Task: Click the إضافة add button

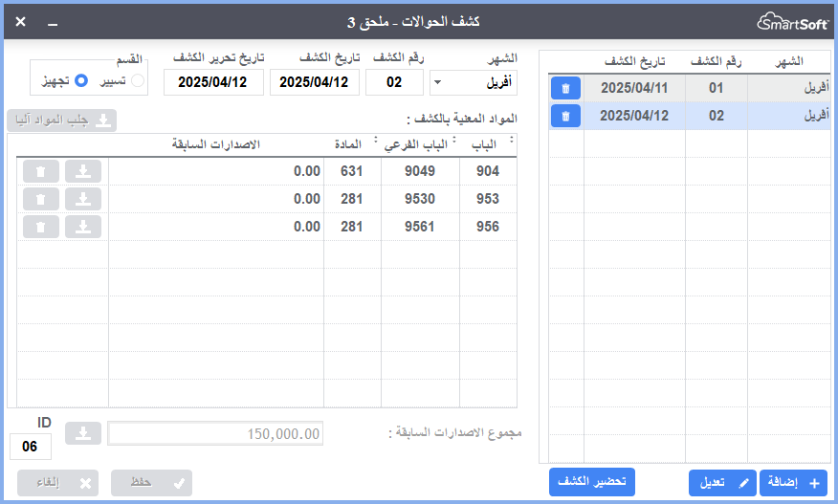Action: click(x=793, y=483)
